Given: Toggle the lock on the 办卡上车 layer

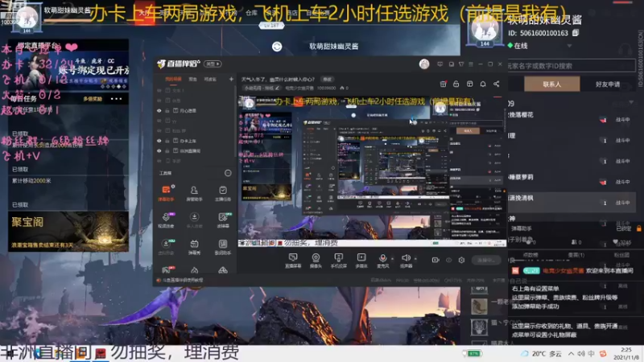Looking at the screenshot, I should pyautogui.click(x=167, y=141).
